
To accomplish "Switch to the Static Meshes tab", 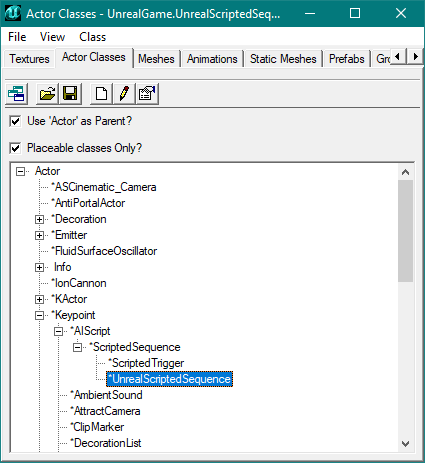I will 283,59.
